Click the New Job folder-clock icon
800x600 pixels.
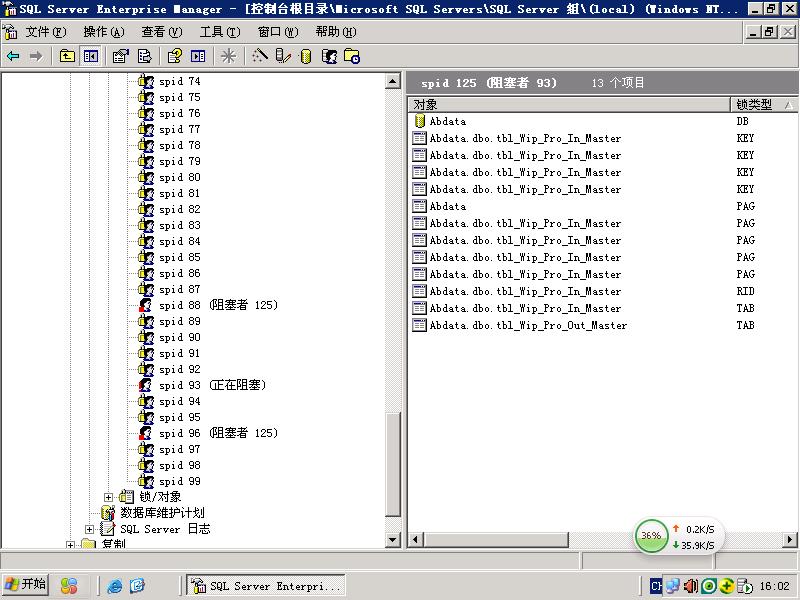coord(352,56)
